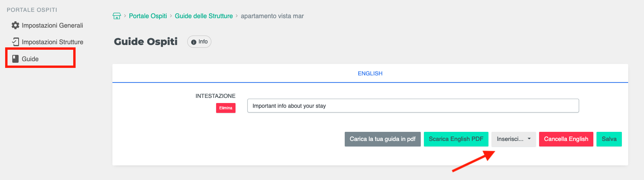Click the book icon beside Guide
The width and height of the screenshot is (644, 180).
coord(15,59)
